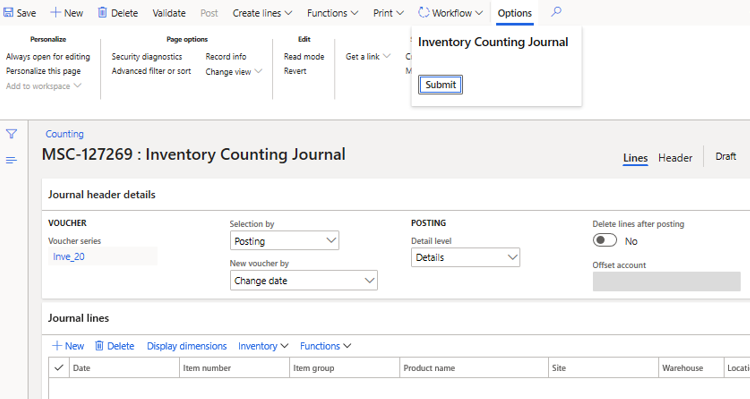The height and width of the screenshot is (399, 750).
Task: Click the trash icon beside Delete in top toolbar
Action: (x=102, y=12)
